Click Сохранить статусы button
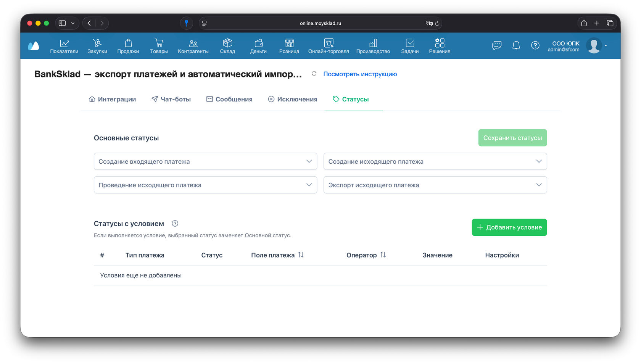The image size is (641, 364). (x=512, y=138)
